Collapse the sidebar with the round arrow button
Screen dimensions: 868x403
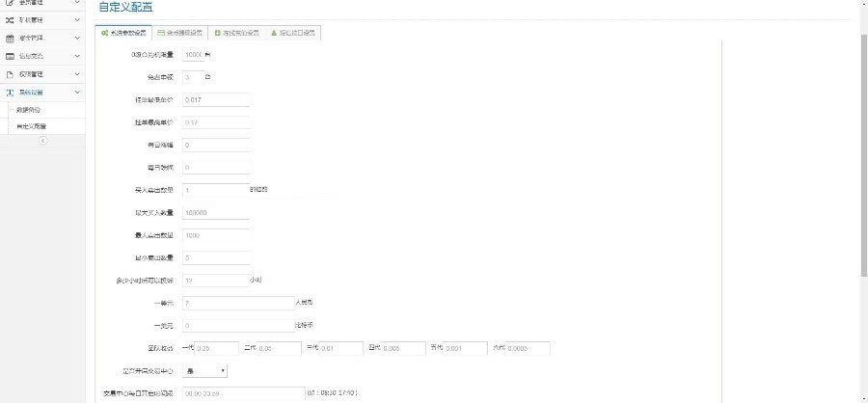pyautogui.click(x=42, y=140)
